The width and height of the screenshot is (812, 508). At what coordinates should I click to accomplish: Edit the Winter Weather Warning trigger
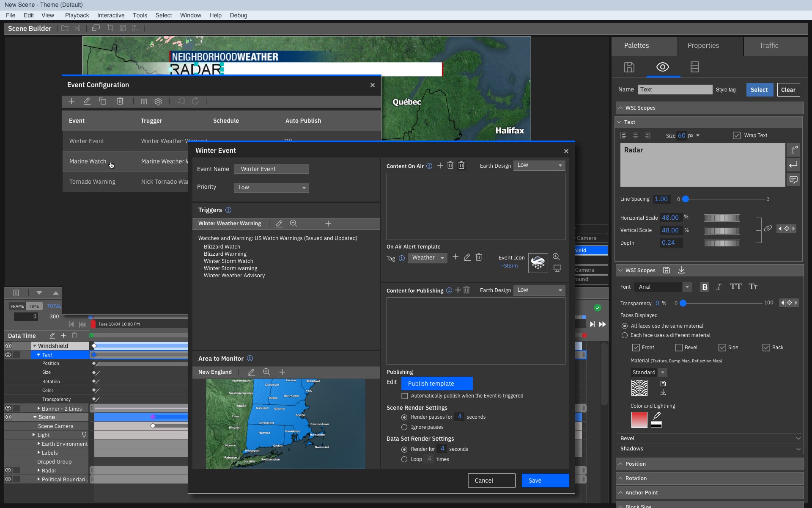tap(279, 224)
